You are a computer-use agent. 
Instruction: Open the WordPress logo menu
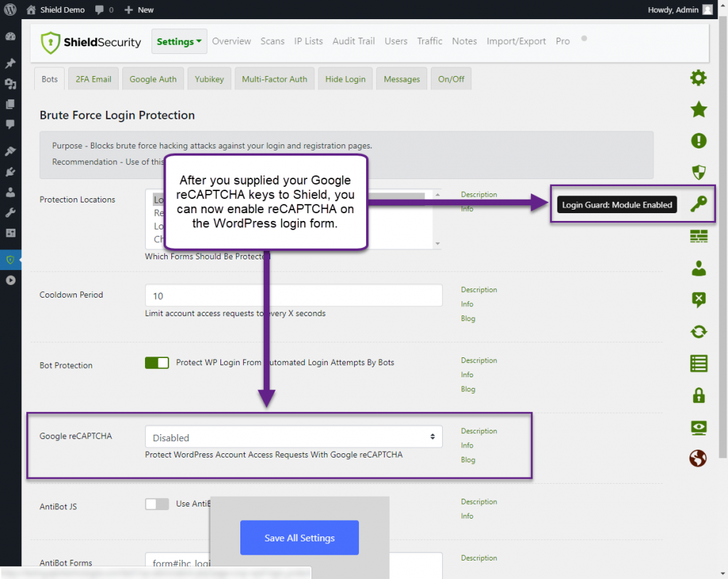tap(10, 9)
